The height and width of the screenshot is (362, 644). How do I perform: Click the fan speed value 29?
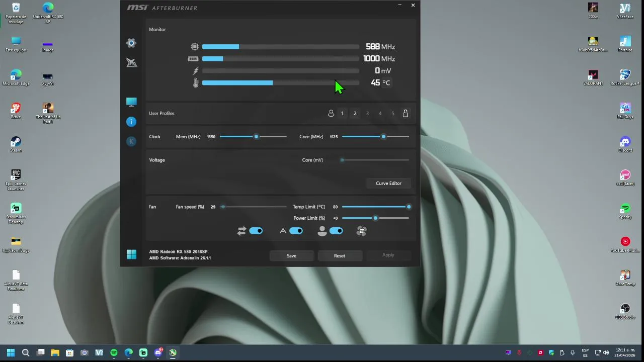[x=213, y=207]
